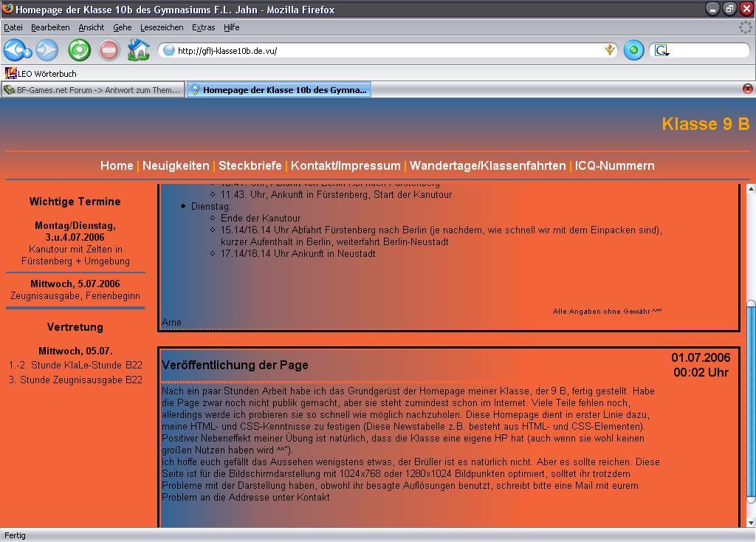Click the '00:02 Uhr' post time
The width and height of the screenshot is (756, 542).
[701, 372]
